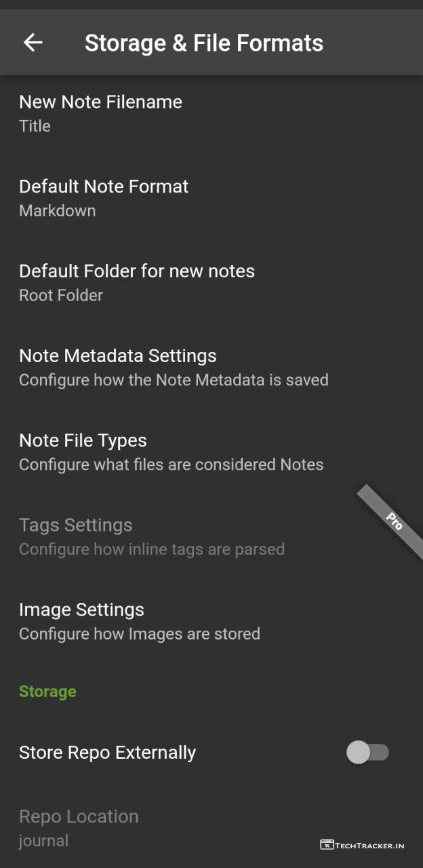Tap the Repo Location entry
The image size is (423, 868).
79,816
